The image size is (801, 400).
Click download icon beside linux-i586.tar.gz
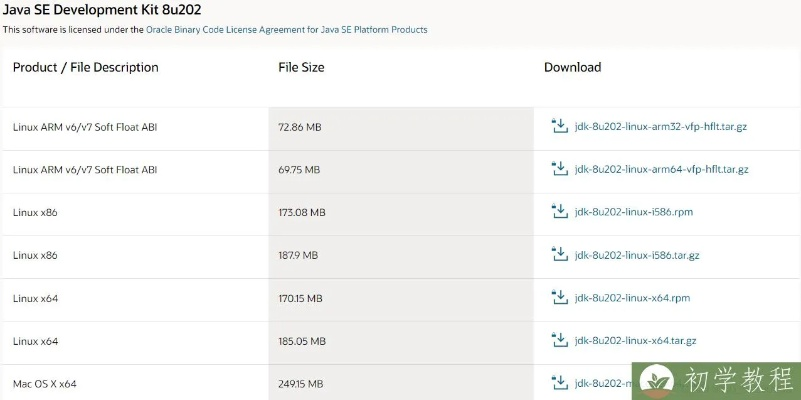560,255
